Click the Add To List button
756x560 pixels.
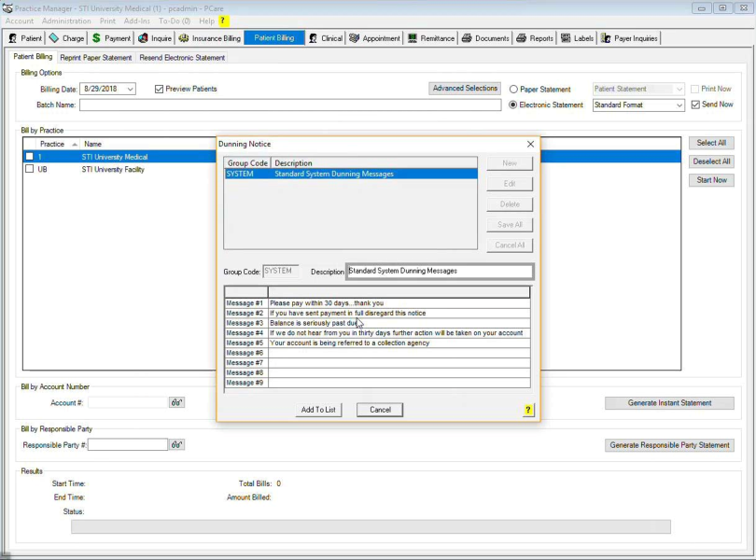[x=318, y=410]
